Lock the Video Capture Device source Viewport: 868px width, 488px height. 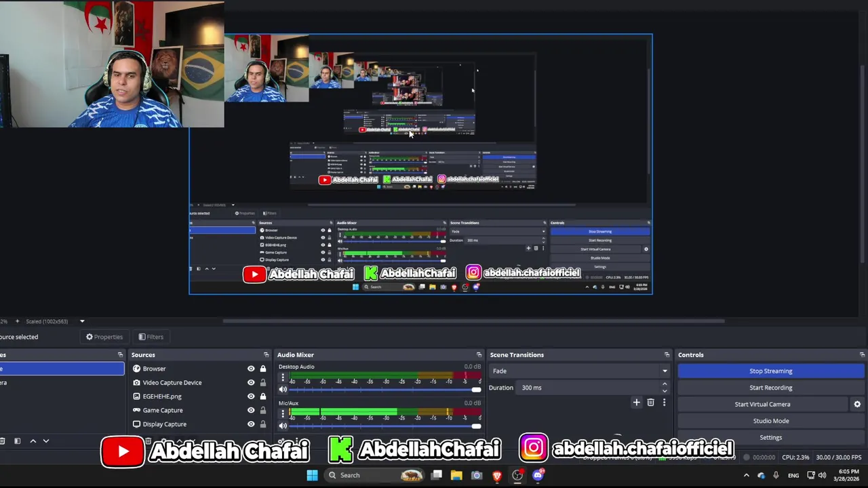coord(263,382)
